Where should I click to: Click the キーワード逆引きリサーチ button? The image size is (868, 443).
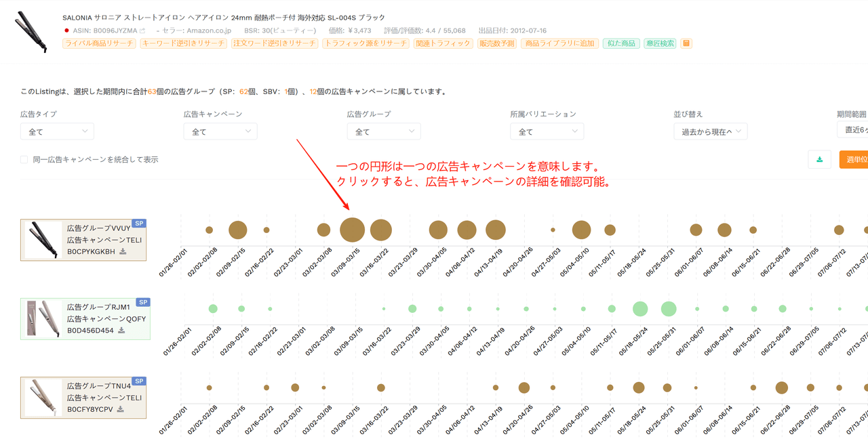[184, 43]
